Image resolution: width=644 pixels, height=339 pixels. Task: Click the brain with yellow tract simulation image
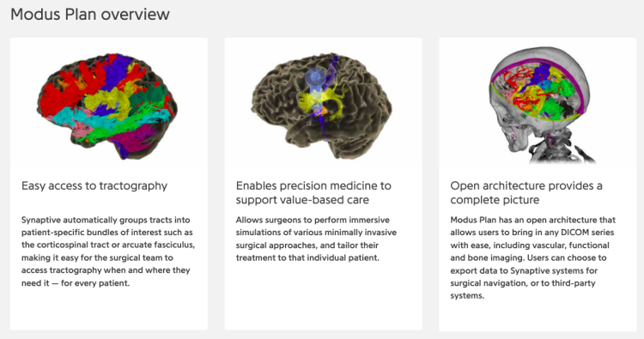pyautogui.click(x=322, y=106)
